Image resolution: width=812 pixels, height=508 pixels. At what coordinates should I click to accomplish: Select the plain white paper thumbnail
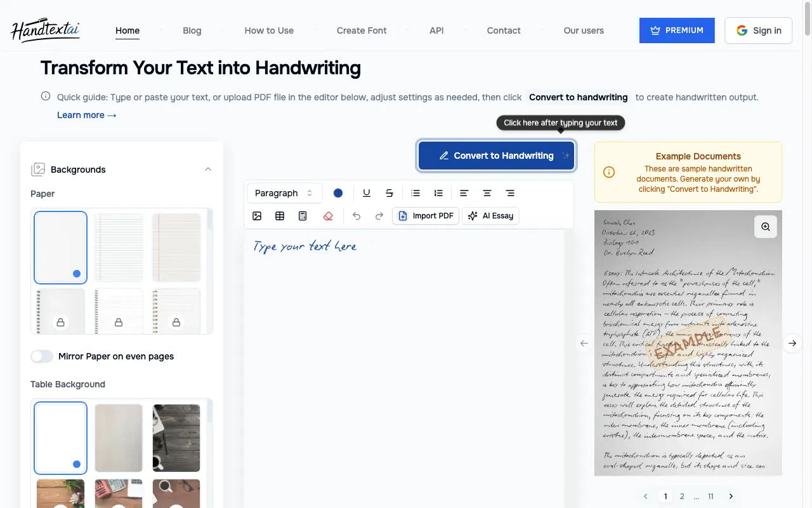(60, 248)
